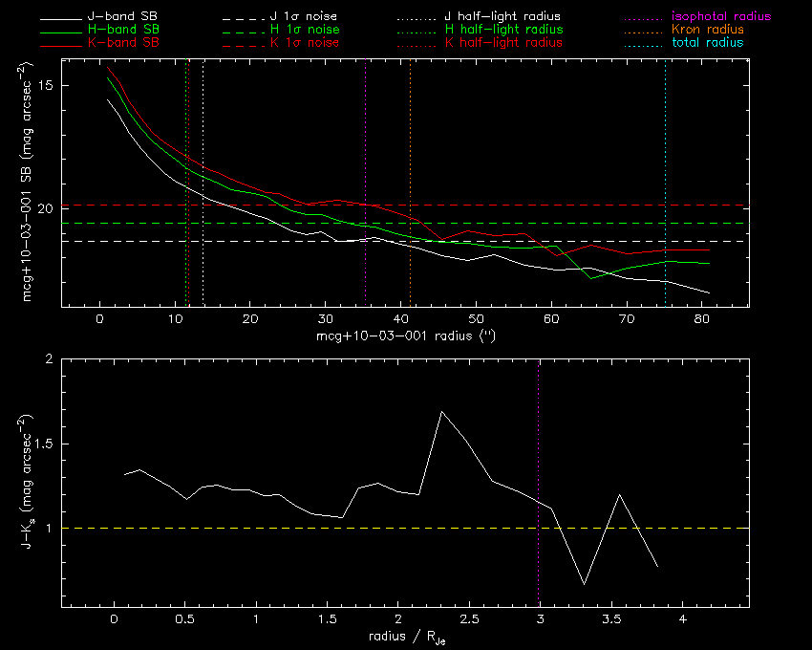The image size is (812, 650).
Task: Click the white J-band legend line swatch
Action: [x=61, y=20]
